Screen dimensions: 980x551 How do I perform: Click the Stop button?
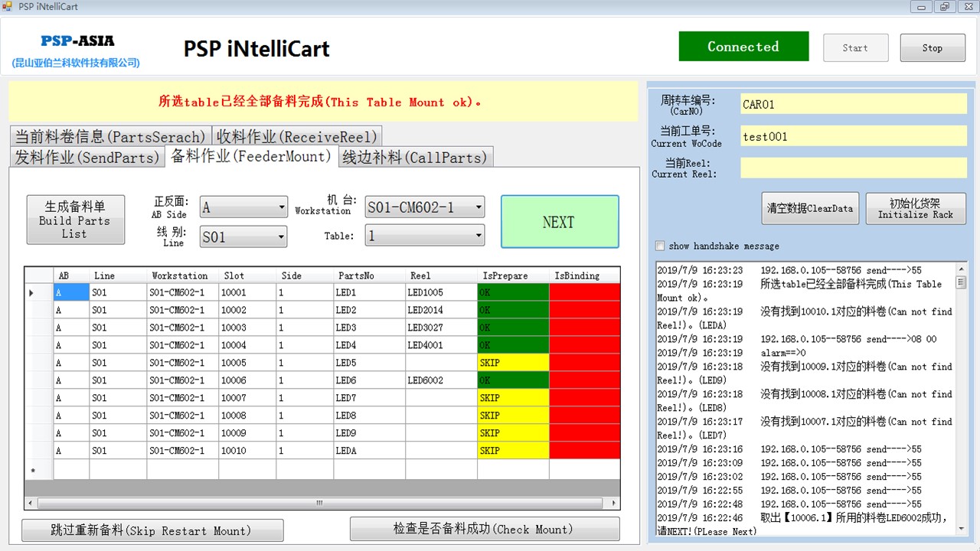[x=933, y=47]
